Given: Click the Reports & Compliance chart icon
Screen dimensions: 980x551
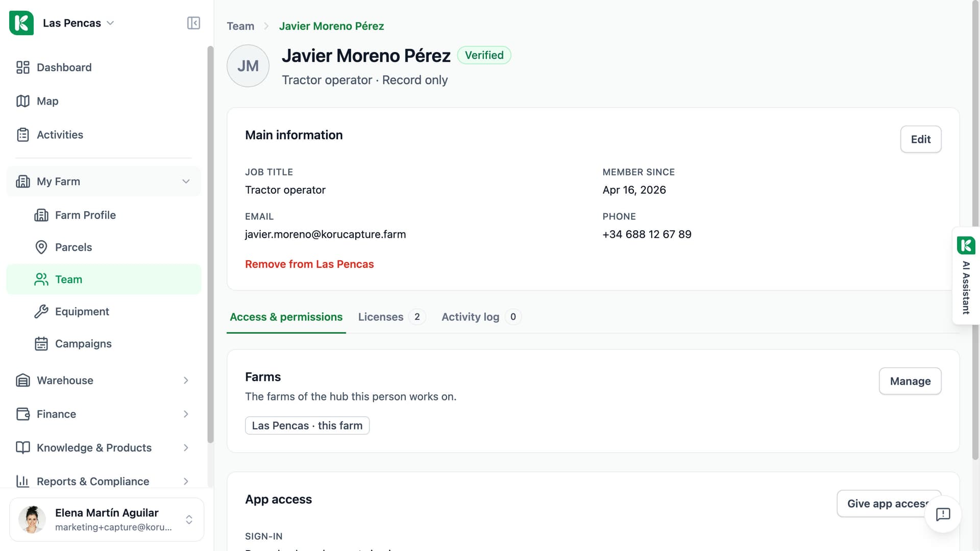Looking at the screenshot, I should [x=23, y=481].
